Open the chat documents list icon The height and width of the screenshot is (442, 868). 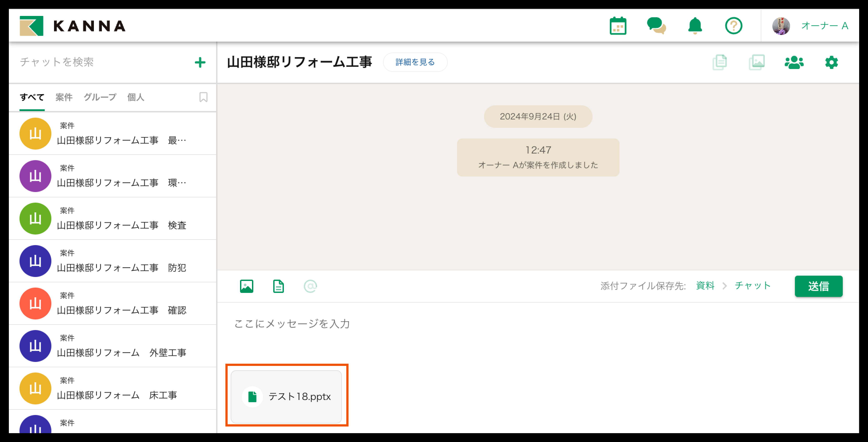pyautogui.click(x=719, y=62)
